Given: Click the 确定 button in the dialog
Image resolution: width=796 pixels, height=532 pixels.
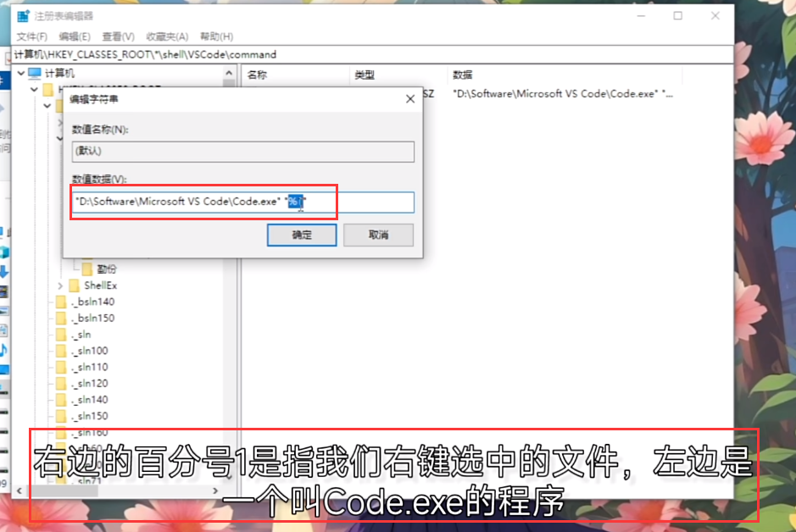Looking at the screenshot, I should click(x=302, y=236).
